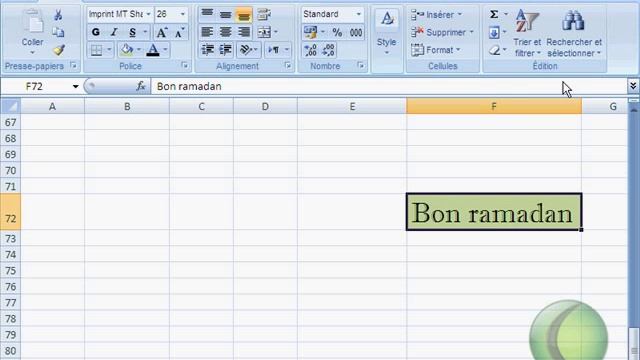Viewport: 640px width, 360px height.
Task: Apply cell borders icon
Action: [97, 50]
